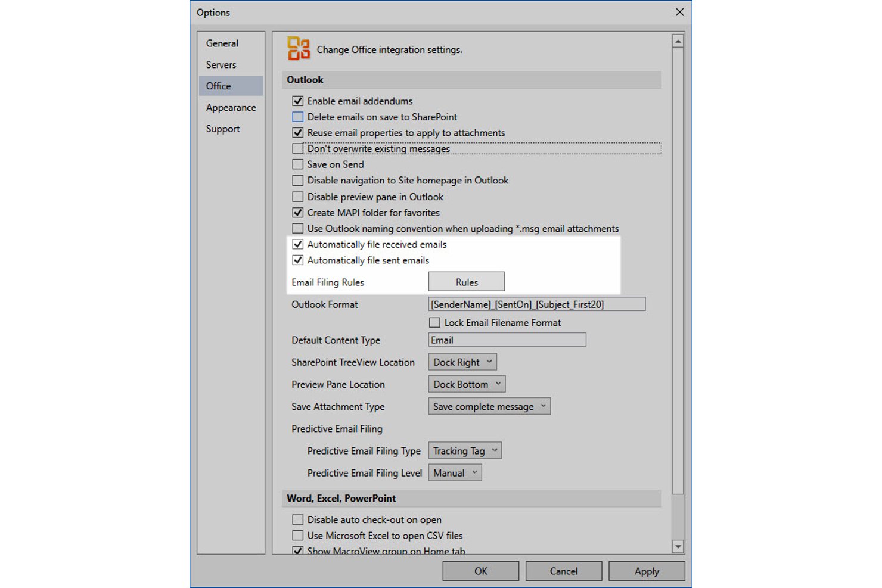Check Disable auto check-out on open
The height and width of the screenshot is (588, 882).
(x=298, y=520)
